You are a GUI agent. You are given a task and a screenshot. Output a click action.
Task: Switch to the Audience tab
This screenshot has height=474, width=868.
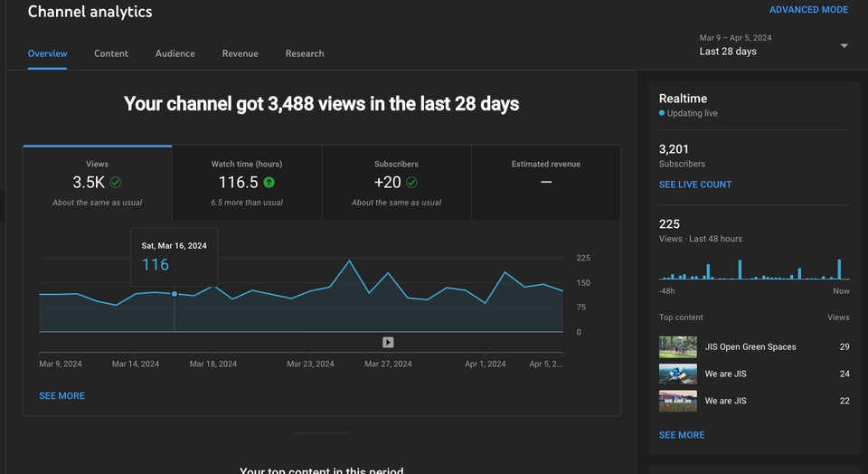click(x=175, y=53)
